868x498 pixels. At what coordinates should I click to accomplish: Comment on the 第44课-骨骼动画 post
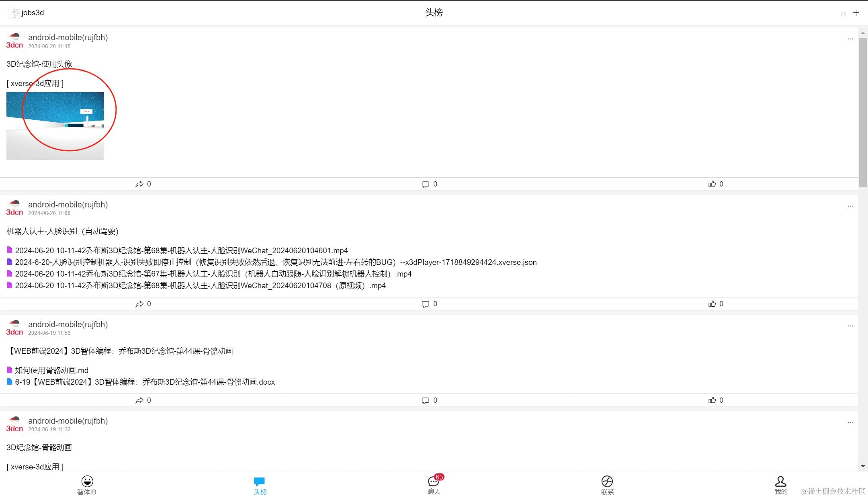(426, 401)
